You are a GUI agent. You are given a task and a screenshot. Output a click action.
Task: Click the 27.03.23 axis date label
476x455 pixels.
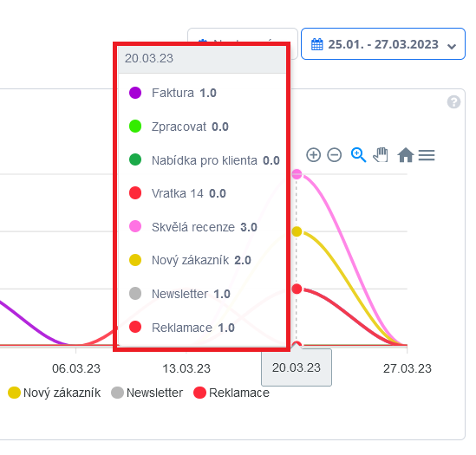[x=408, y=368]
